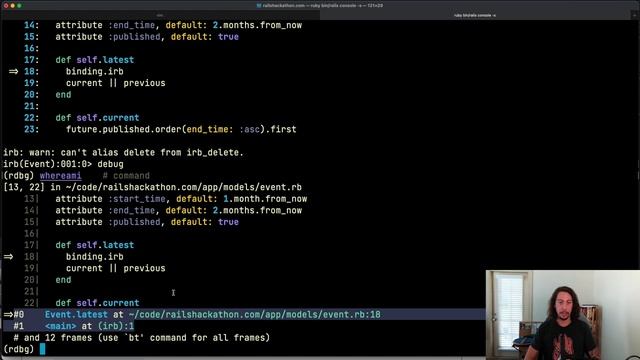Click 'def self.latest' on line '17:'

tap(95, 60)
